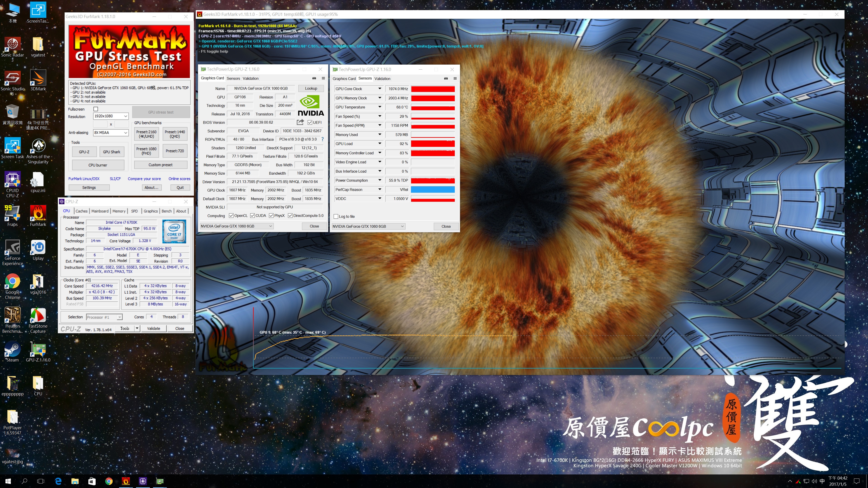
Task: Run the Preset:1080 (FHD) benchmark
Action: [x=146, y=151]
